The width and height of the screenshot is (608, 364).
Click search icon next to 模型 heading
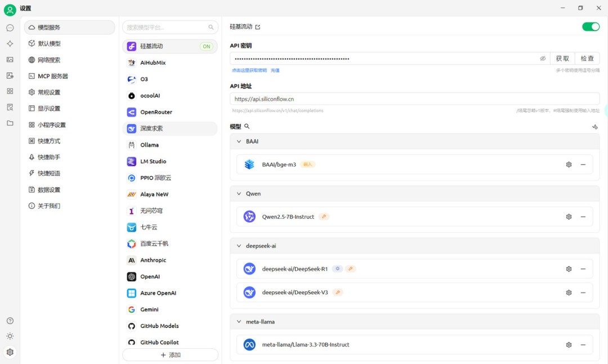coord(247,127)
